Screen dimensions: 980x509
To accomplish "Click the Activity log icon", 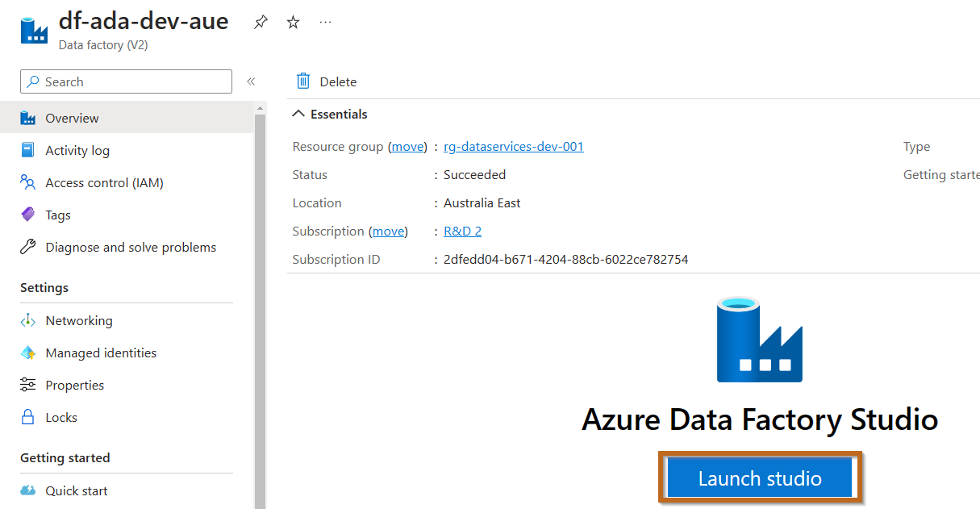I will click(28, 150).
